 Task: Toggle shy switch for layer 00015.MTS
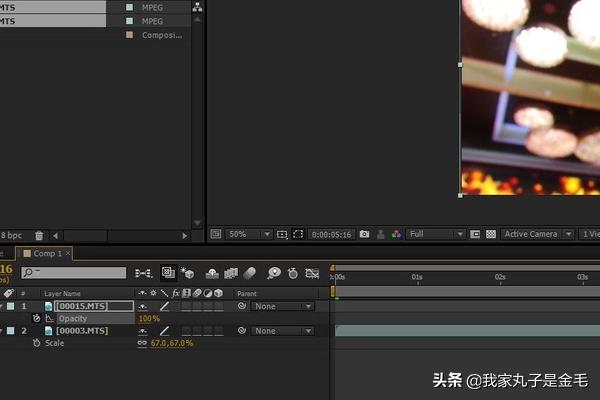click(142, 306)
